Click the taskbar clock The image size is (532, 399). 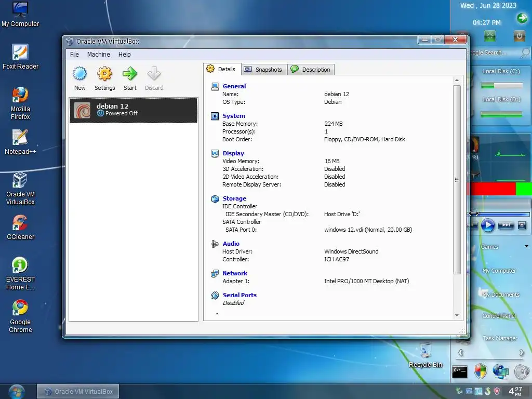click(515, 391)
